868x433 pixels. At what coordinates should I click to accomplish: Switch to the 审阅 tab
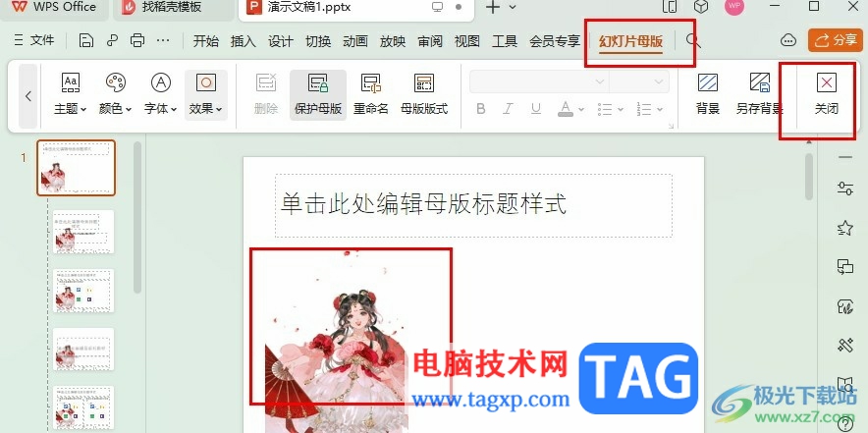tap(430, 41)
